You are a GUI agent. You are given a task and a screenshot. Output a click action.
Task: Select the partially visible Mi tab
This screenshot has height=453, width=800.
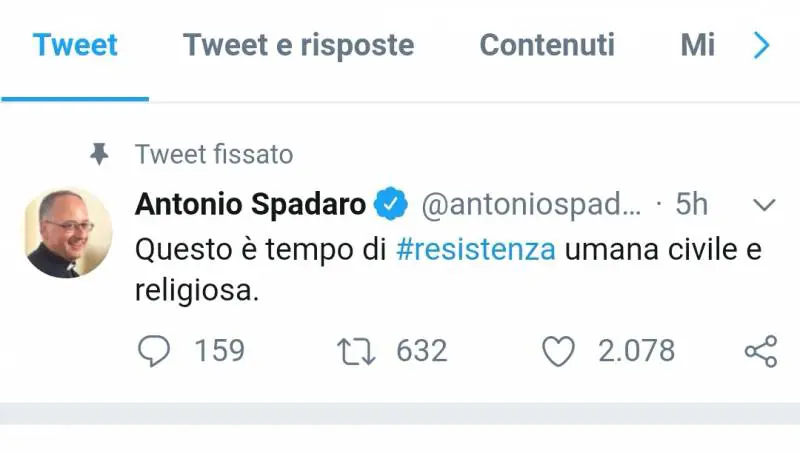(x=697, y=45)
